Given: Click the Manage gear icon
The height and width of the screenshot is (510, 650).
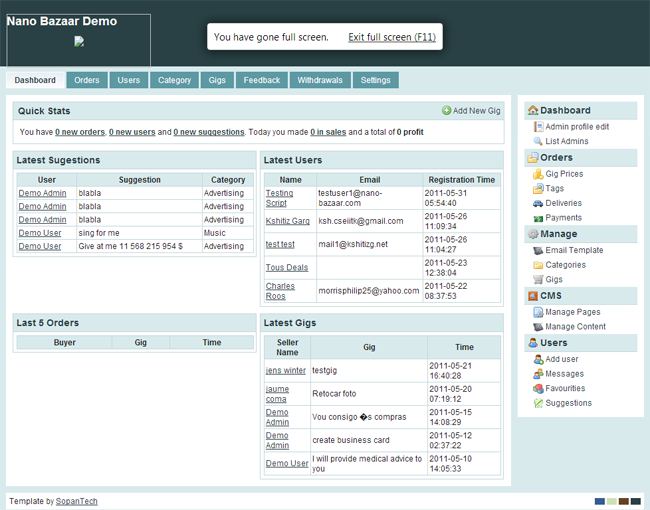Looking at the screenshot, I should click(x=533, y=234).
